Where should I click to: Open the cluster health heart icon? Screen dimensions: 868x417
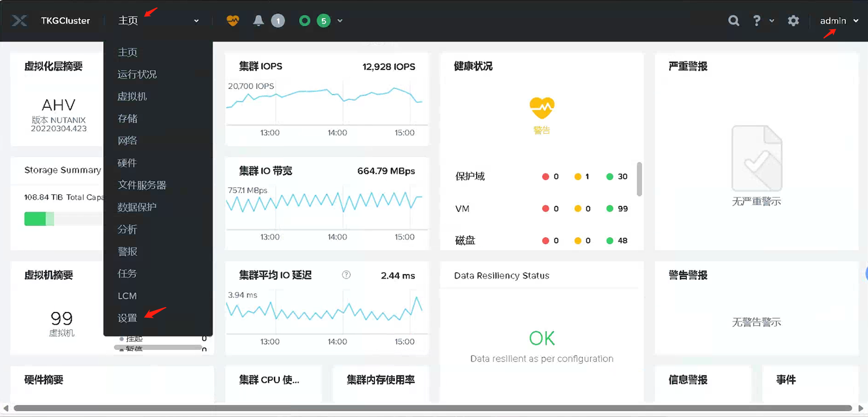tap(233, 20)
